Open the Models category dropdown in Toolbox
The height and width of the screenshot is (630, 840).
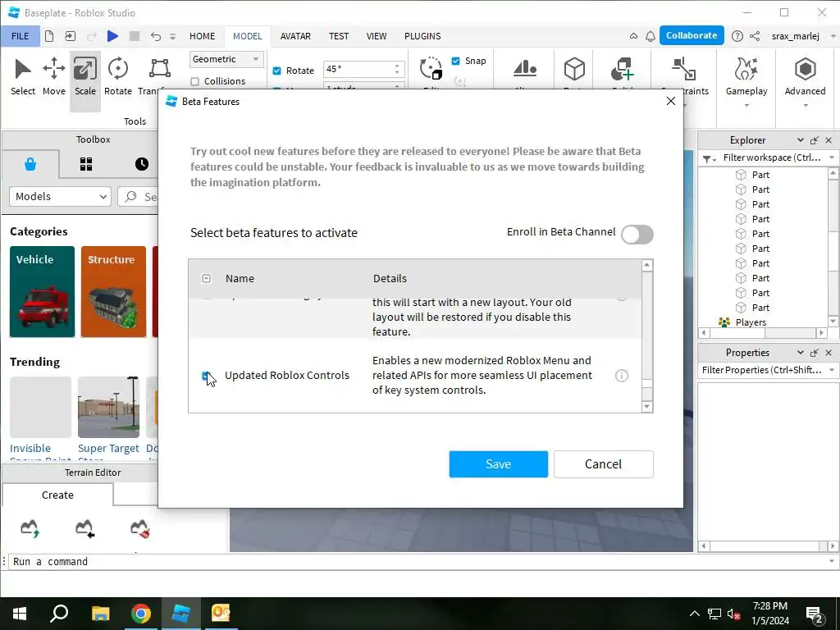(x=60, y=197)
